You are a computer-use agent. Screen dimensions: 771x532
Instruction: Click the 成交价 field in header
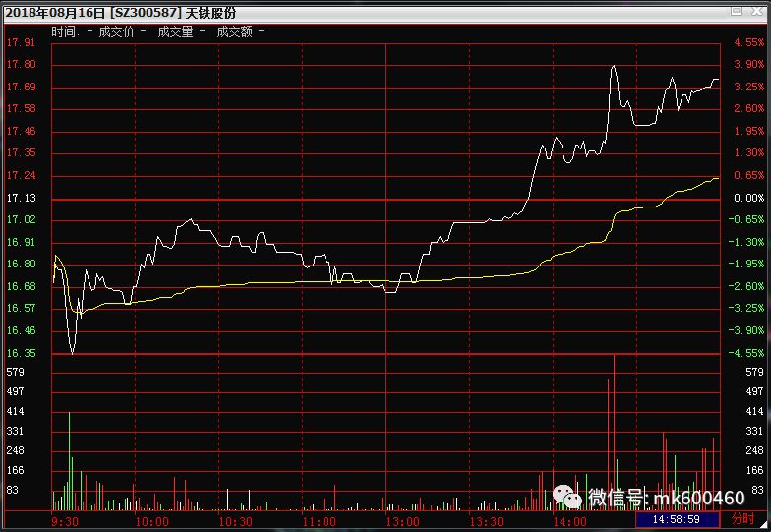point(116,31)
